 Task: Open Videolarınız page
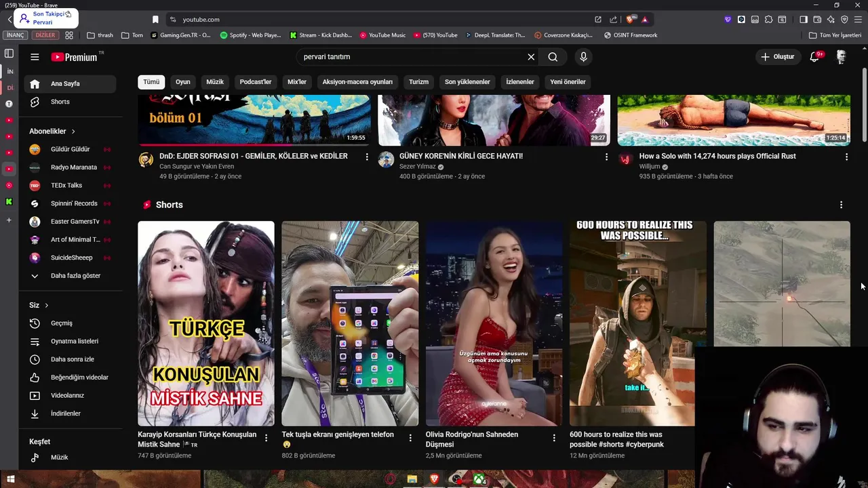71,395
